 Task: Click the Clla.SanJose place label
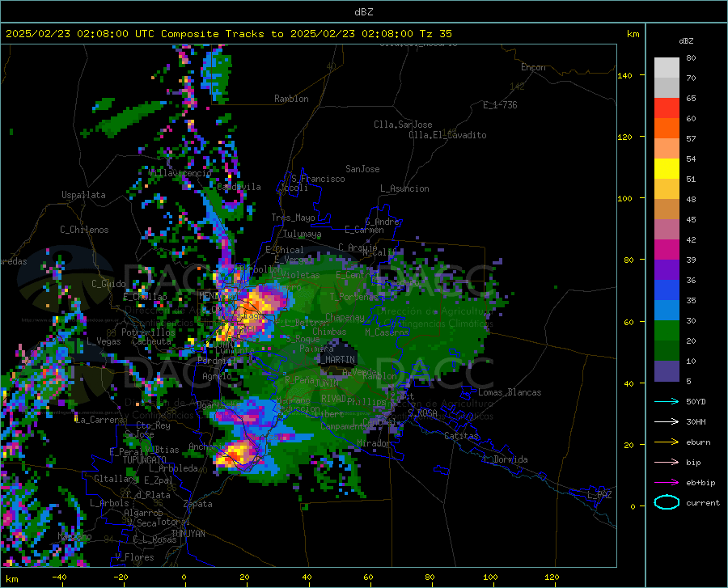pos(403,125)
